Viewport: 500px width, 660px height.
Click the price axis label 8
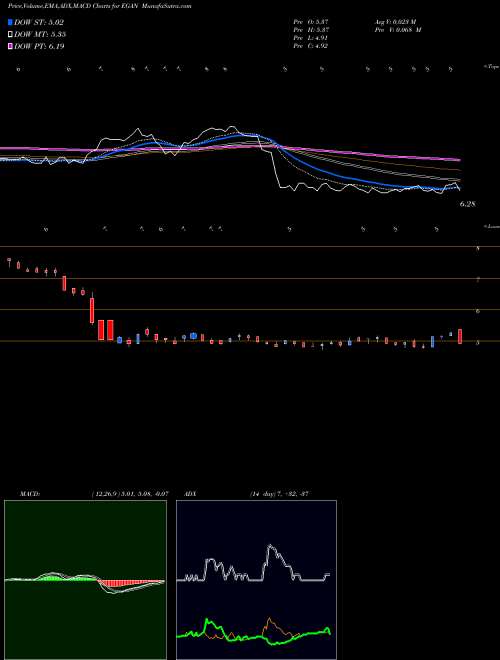click(477, 249)
